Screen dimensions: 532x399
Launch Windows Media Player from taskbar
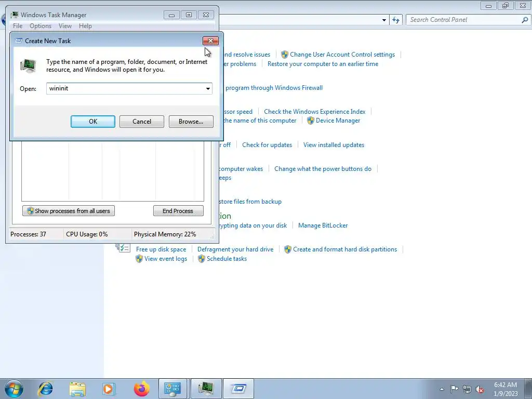click(x=109, y=389)
